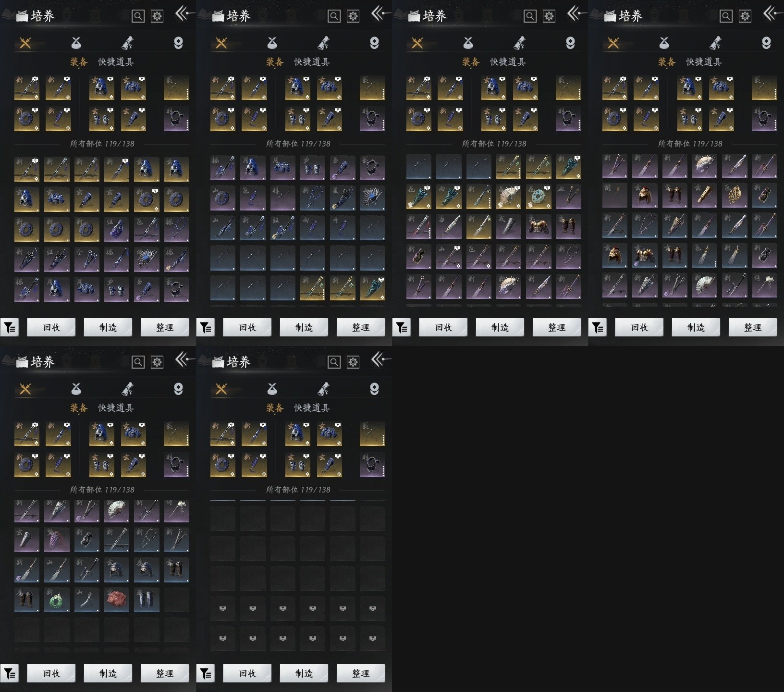Collapse the top-left panel with double-arrow

[x=184, y=14]
